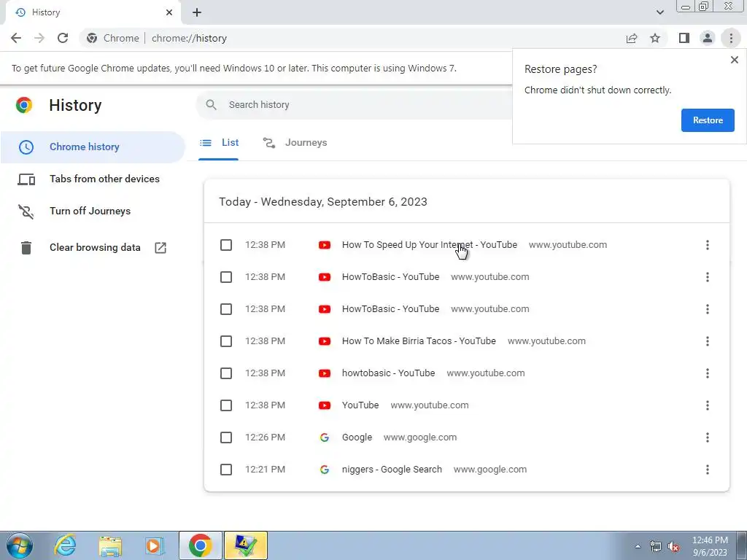The image size is (747, 560).
Task: Open Internet Explorer from the taskbar
Action: [65, 545]
